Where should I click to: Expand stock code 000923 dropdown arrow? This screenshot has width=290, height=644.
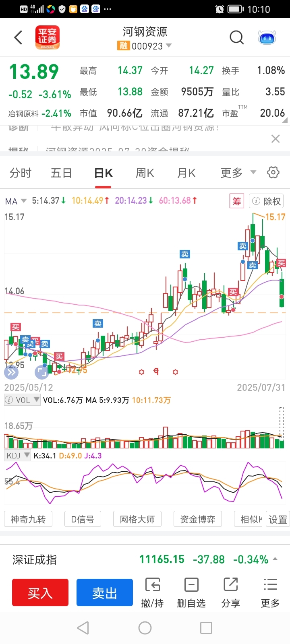(x=169, y=45)
